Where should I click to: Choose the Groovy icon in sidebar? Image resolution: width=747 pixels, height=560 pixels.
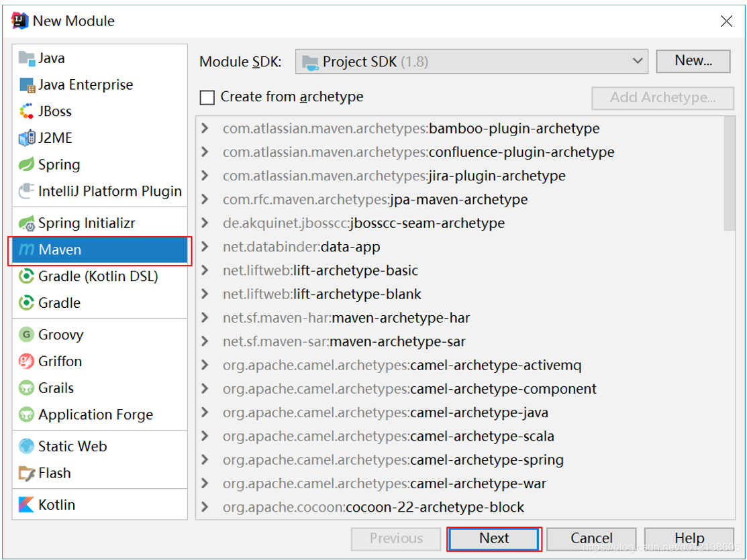coord(27,335)
